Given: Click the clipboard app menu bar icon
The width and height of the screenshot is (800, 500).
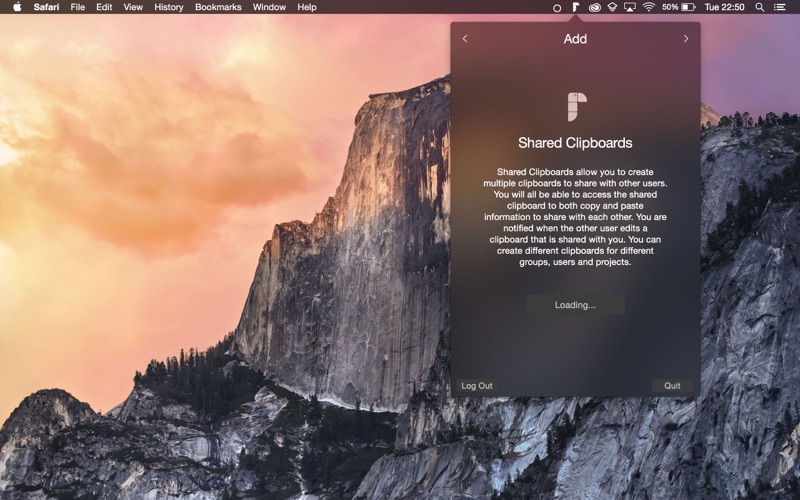Looking at the screenshot, I should (x=575, y=7).
